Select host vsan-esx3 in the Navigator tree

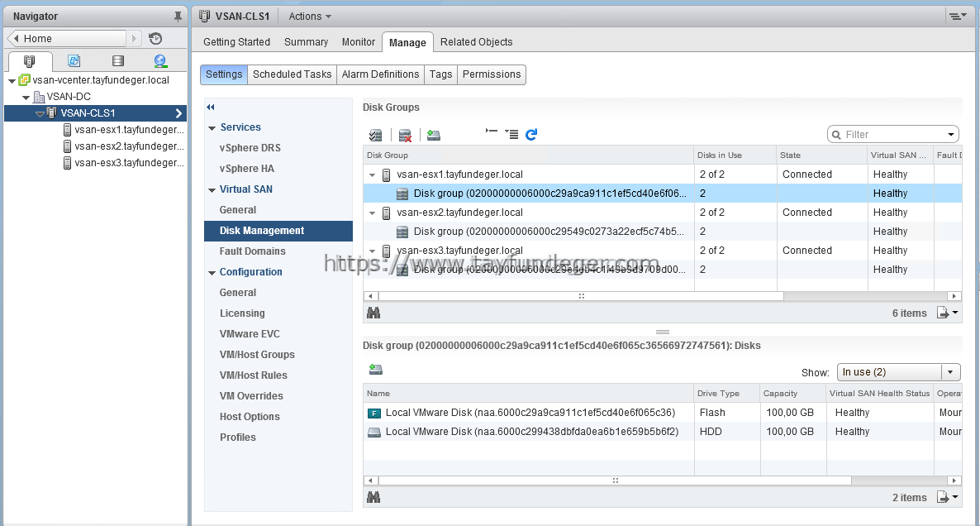(124, 163)
